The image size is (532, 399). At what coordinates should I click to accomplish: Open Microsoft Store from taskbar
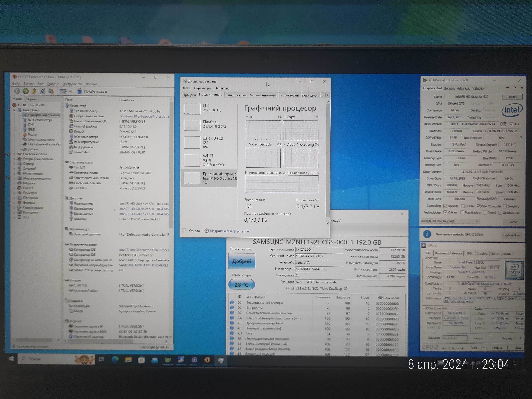click(141, 360)
